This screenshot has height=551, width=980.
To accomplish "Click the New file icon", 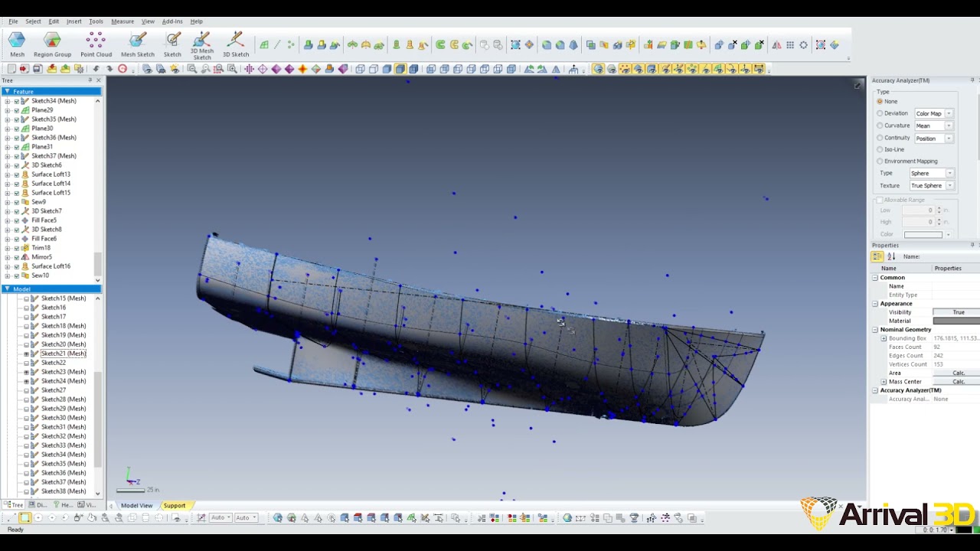I will pyautogui.click(x=11, y=69).
